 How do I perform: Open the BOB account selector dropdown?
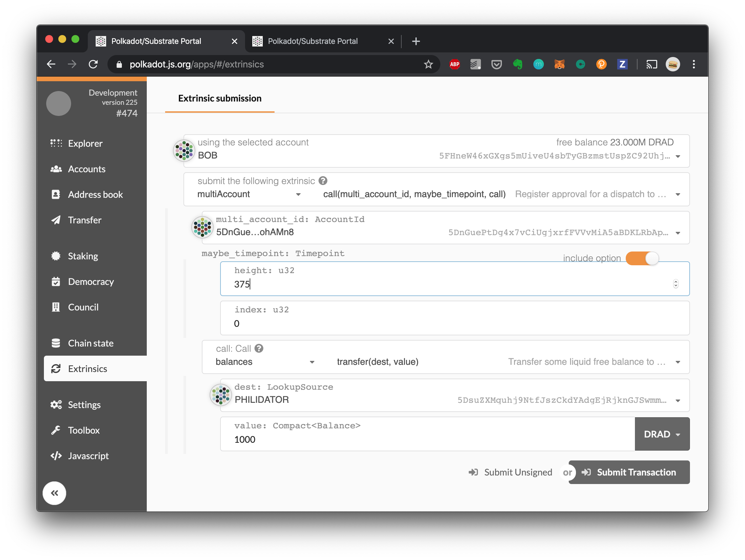tap(678, 156)
